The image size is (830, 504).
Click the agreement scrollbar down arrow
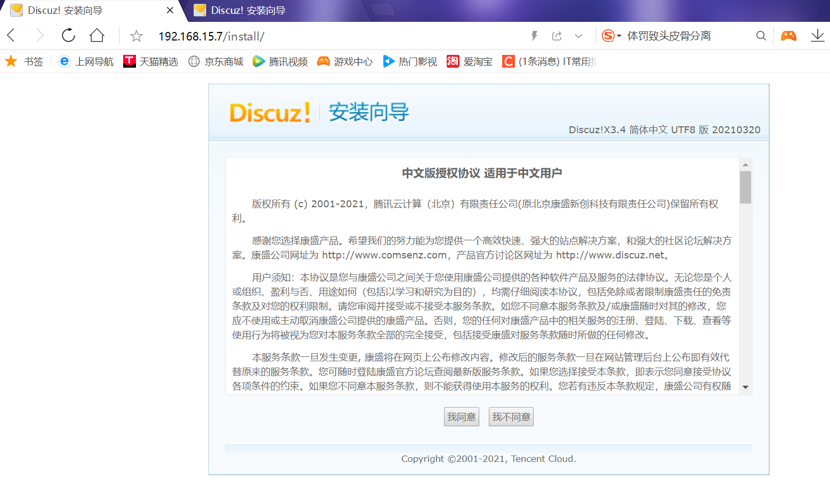pyautogui.click(x=745, y=387)
